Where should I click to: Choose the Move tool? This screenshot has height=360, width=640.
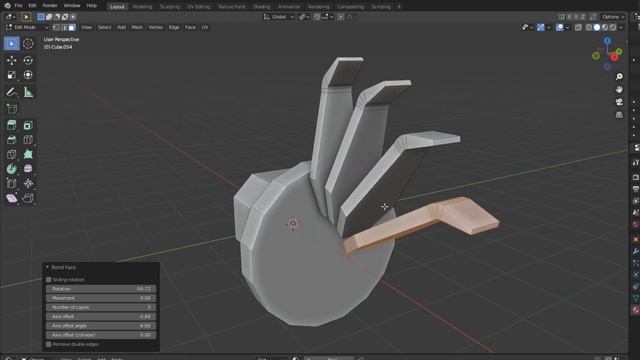[11, 60]
